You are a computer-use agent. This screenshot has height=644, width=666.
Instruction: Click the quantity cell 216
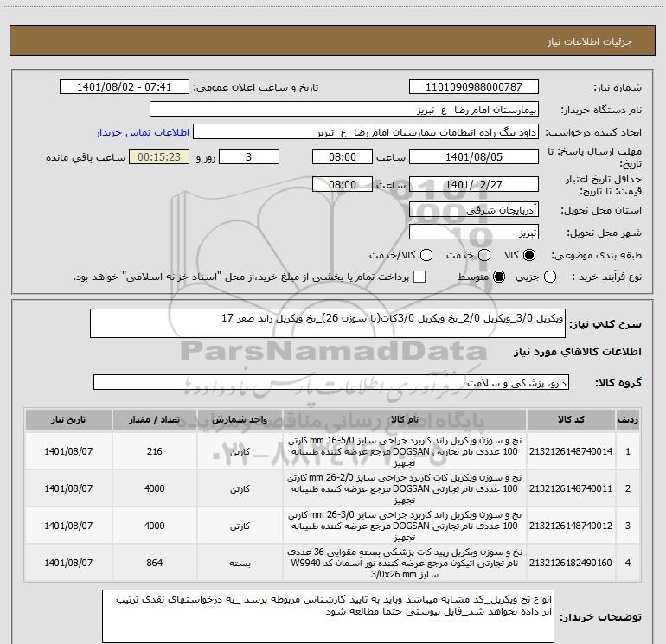coord(155,451)
